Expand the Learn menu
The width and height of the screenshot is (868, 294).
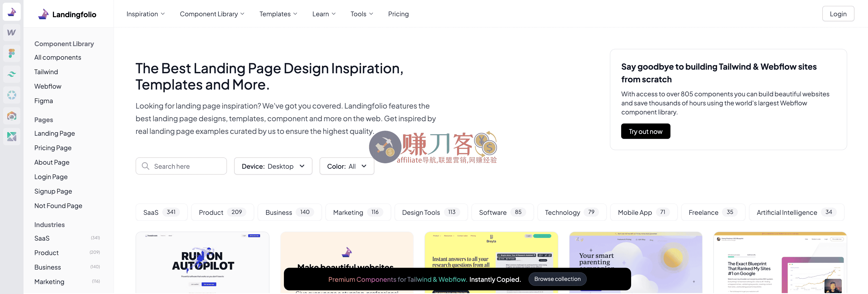pyautogui.click(x=324, y=14)
